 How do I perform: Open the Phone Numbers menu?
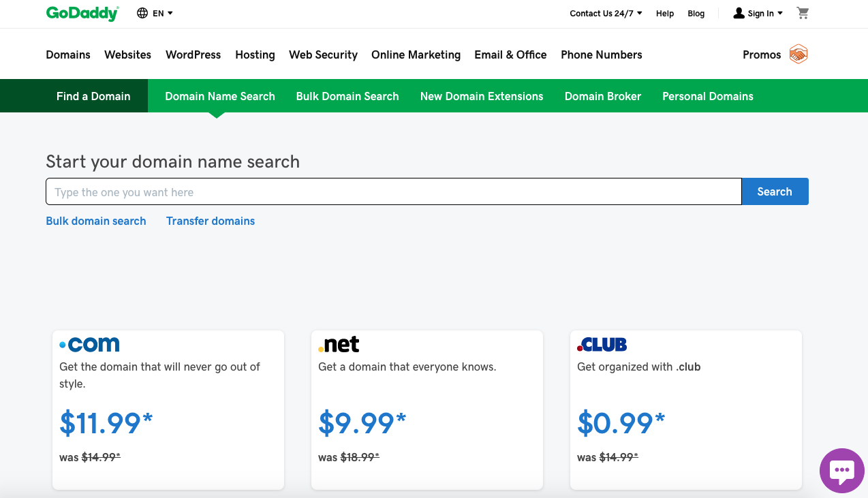point(602,55)
